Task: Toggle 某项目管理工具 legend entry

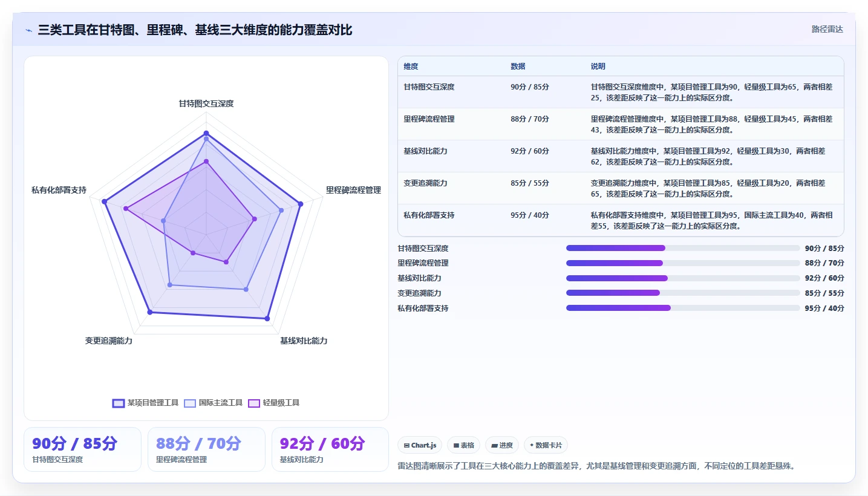Action: pos(146,403)
